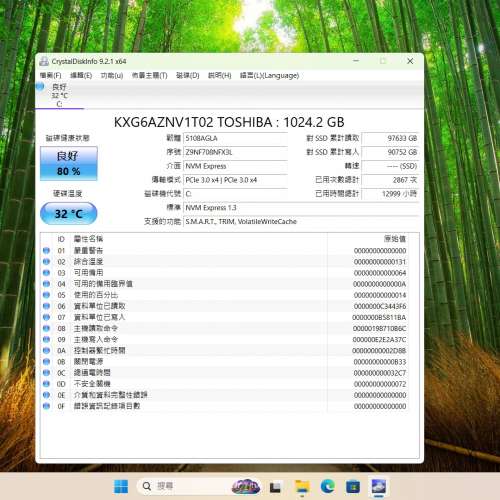The width and height of the screenshot is (500, 500).
Task: Click the rotation rate value ---- (SSD)
Action: click(390, 166)
